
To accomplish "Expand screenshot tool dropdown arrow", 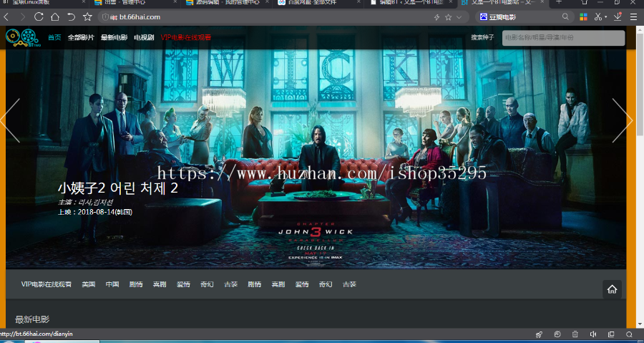I will (x=606, y=17).
